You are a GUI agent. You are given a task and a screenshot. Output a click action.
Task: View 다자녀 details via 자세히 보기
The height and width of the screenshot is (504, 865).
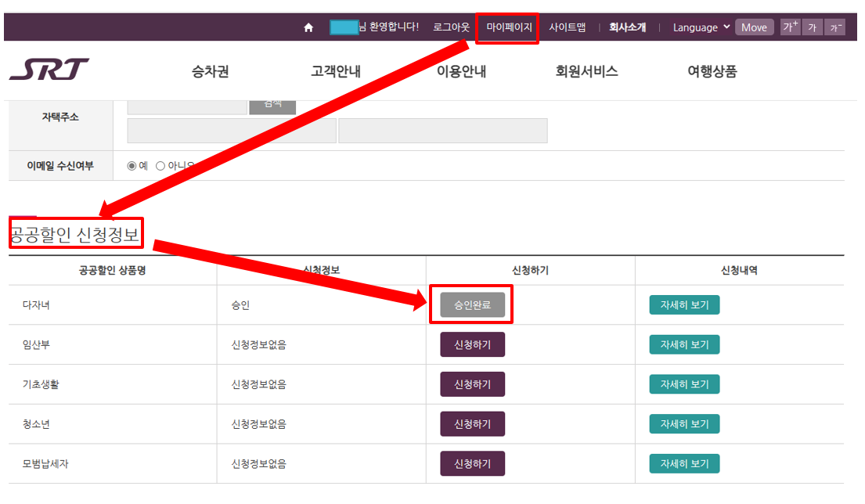684,304
